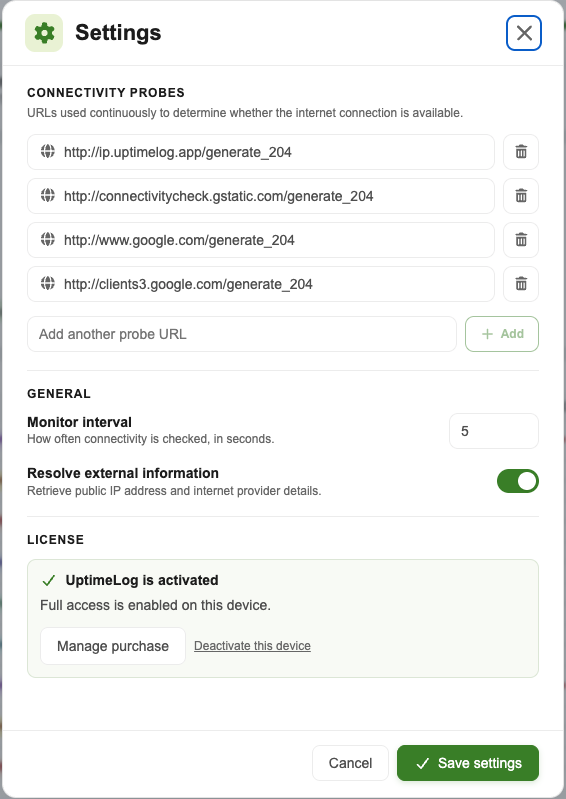This screenshot has width=566, height=799.
Task: Edit the http://clients3.google.com/generate_204 URL field
Action: 261,284
